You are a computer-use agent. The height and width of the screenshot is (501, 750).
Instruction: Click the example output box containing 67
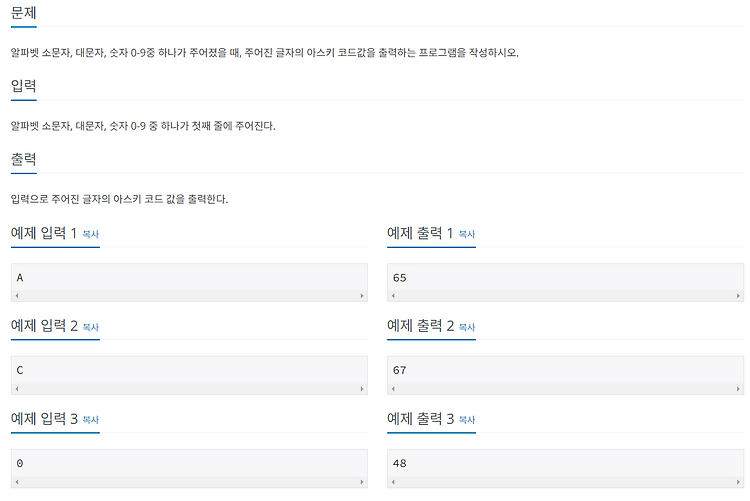coord(565,375)
